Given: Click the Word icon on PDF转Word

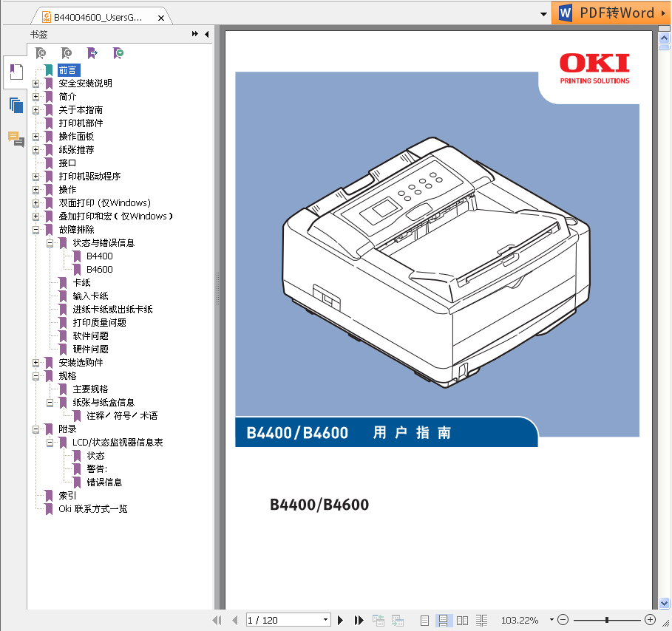Looking at the screenshot, I should 566,13.
